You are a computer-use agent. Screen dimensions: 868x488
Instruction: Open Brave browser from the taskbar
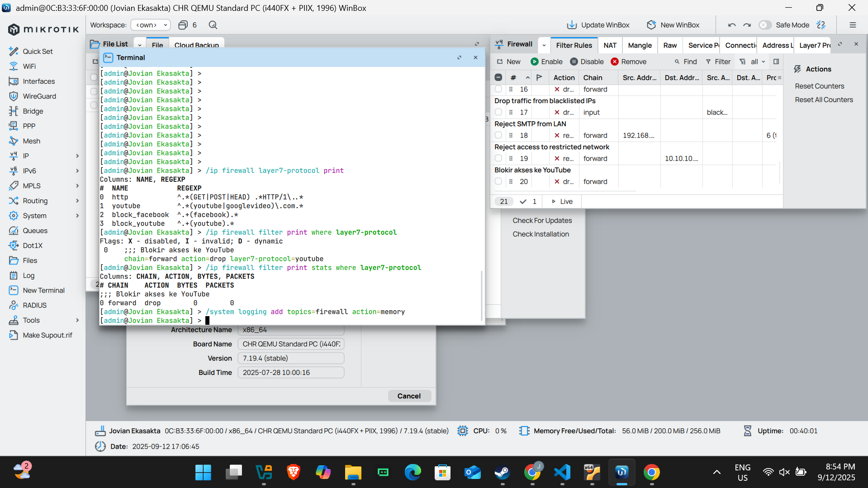(294, 472)
